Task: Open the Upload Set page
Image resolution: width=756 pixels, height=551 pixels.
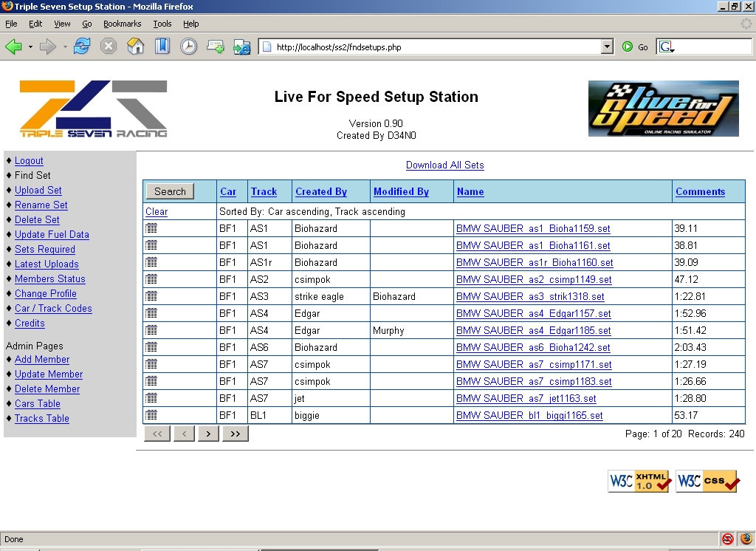Action: (x=38, y=190)
